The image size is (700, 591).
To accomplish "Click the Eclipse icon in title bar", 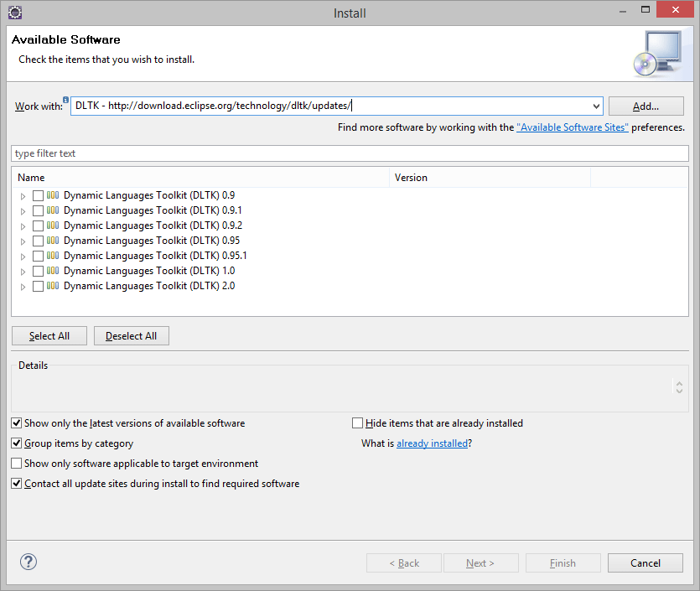I will (x=14, y=13).
